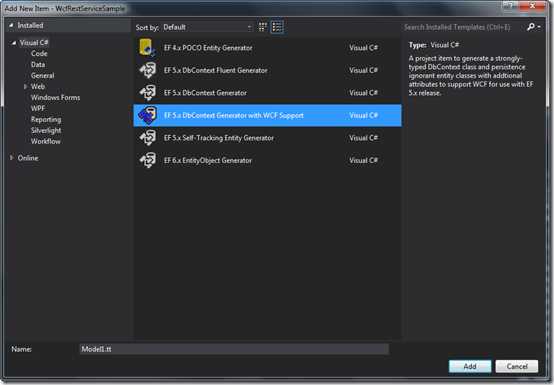This screenshot has width=554, height=385.
Task: Switch to medium icons view
Action: [263, 27]
